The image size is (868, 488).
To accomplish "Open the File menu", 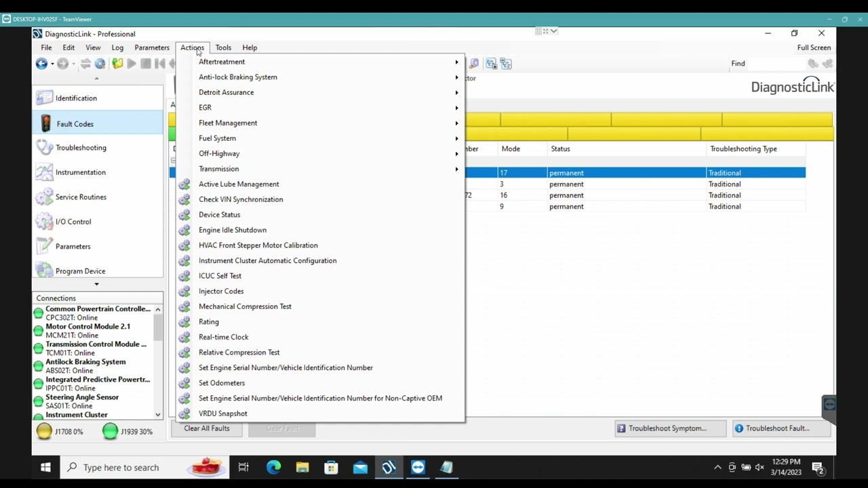I will point(46,47).
